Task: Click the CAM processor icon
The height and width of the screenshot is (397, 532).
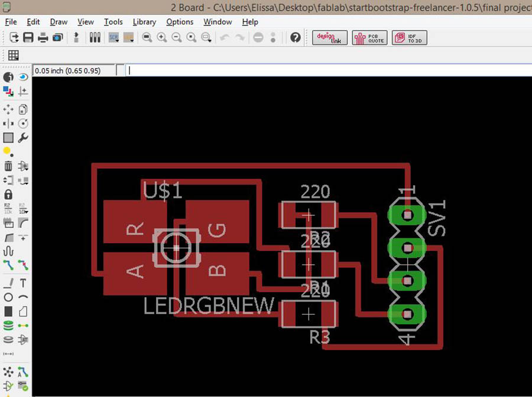Action: pos(58,37)
